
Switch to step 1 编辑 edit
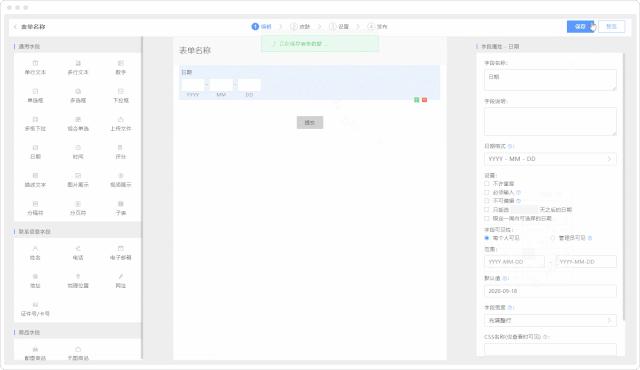tap(261, 27)
